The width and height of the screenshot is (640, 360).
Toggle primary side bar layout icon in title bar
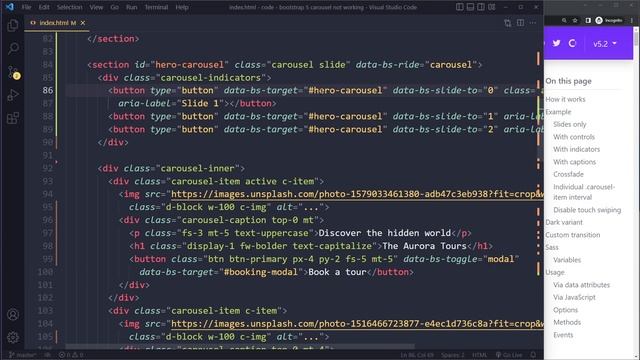click(x=460, y=7)
